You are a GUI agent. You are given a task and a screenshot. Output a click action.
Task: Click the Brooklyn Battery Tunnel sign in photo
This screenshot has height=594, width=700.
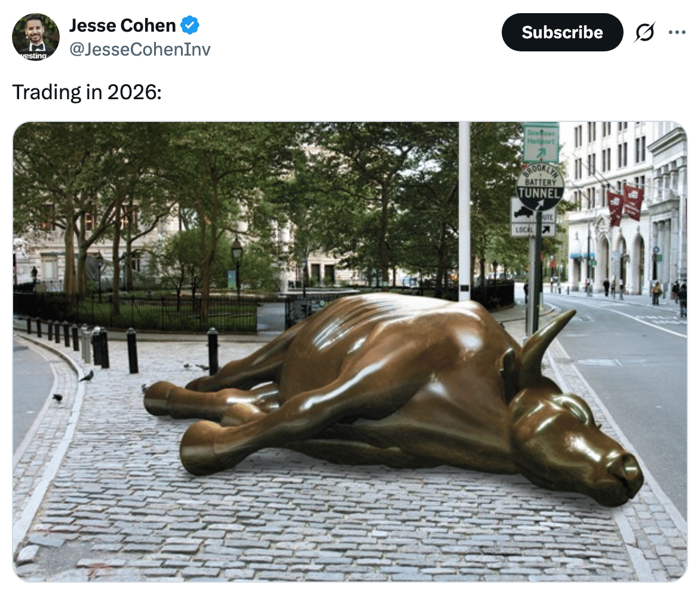click(540, 187)
